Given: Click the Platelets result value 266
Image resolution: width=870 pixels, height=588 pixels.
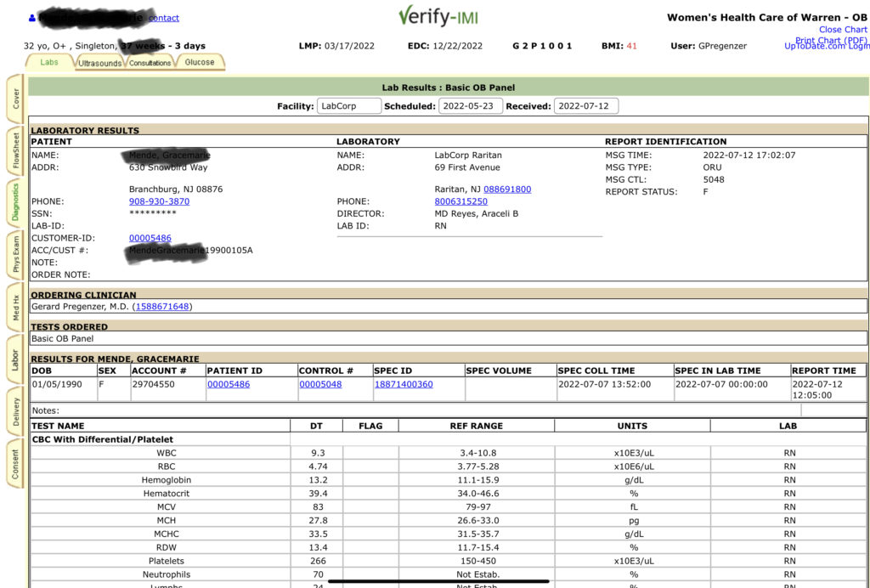Looking at the screenshot, I should pyautogui.click(x=318, y=561).
